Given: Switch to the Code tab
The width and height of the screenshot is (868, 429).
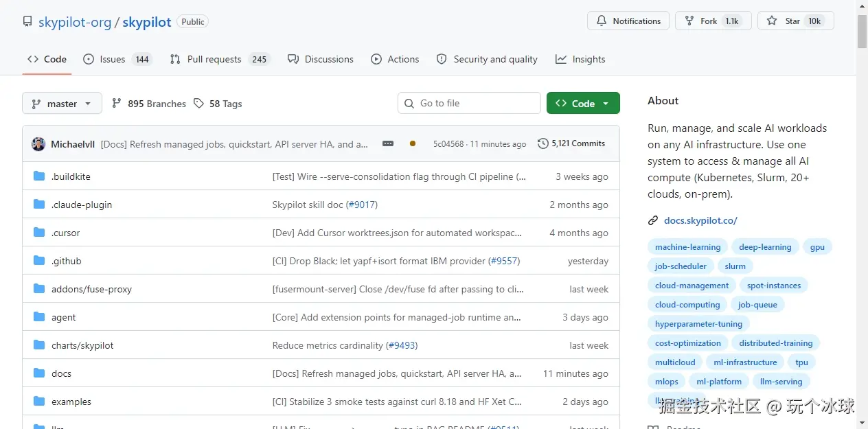Looking at the screenshot, I should [47, 59].
